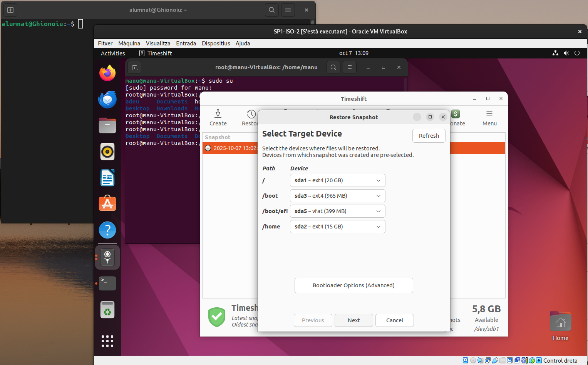Open LibreOffice Writer from the dock
The image size is (588, 365).
pos(107,178)
